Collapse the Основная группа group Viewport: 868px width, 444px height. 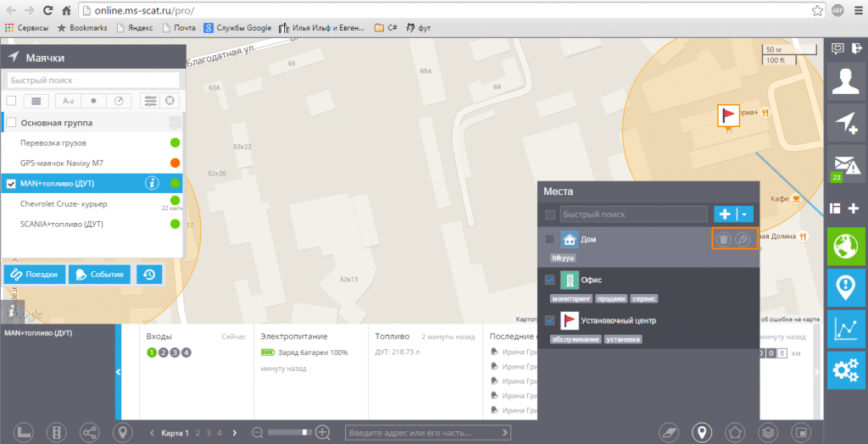[175, 122]
